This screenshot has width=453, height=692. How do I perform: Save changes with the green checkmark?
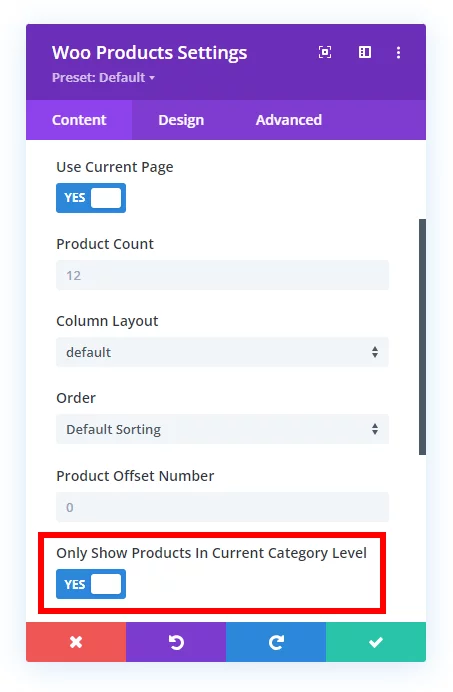tap(376, 642)
